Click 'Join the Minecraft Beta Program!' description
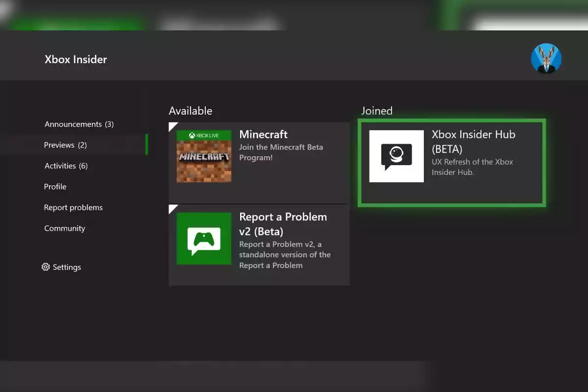 click(x=281, y=152)
